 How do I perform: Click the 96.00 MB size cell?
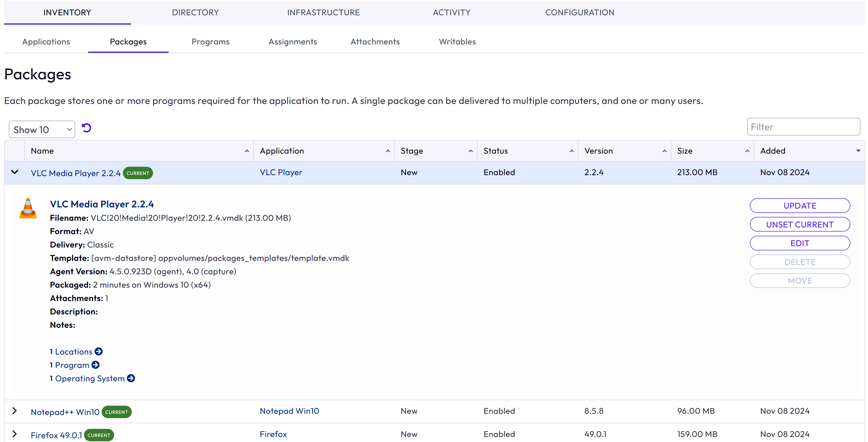[696, 411]
